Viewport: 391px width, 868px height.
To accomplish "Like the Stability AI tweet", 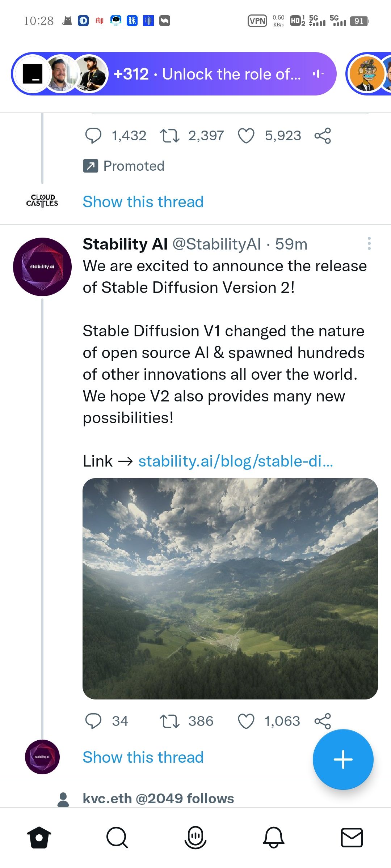I will [246, 721].
